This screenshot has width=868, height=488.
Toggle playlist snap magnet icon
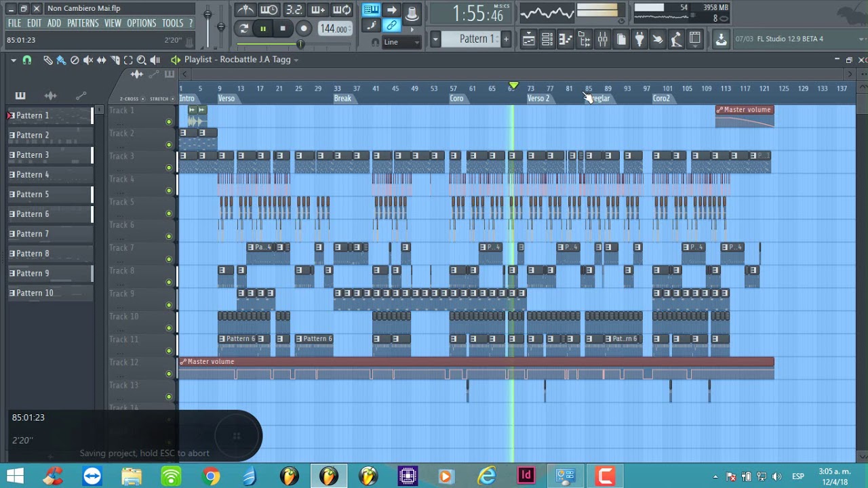(27, 60)
